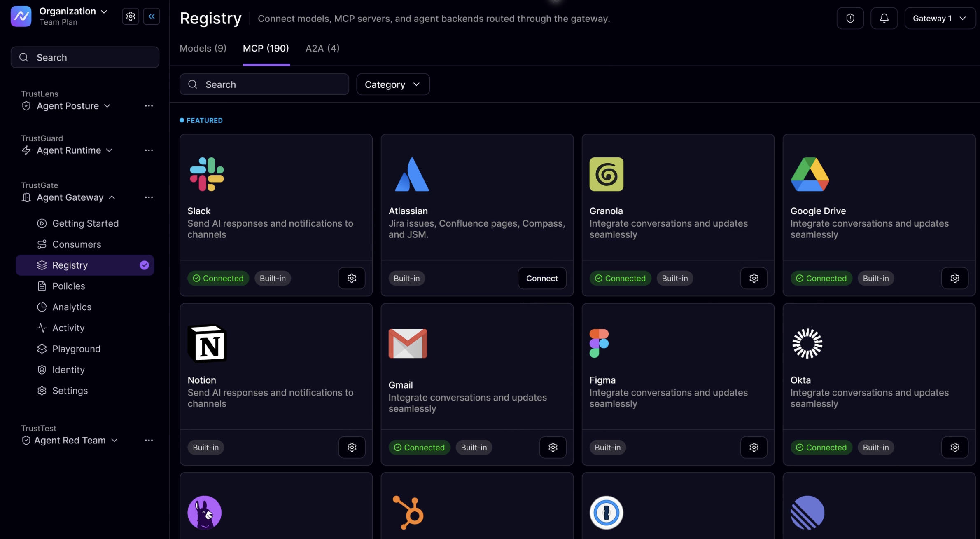The image size is (980, 539).
Task: Click the Google Drive logo icon
Action: [810, 174]
